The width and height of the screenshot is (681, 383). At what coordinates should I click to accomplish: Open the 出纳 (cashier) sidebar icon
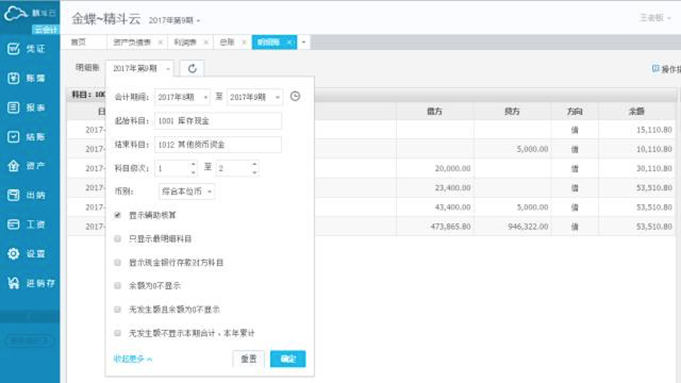pos(13,195)
